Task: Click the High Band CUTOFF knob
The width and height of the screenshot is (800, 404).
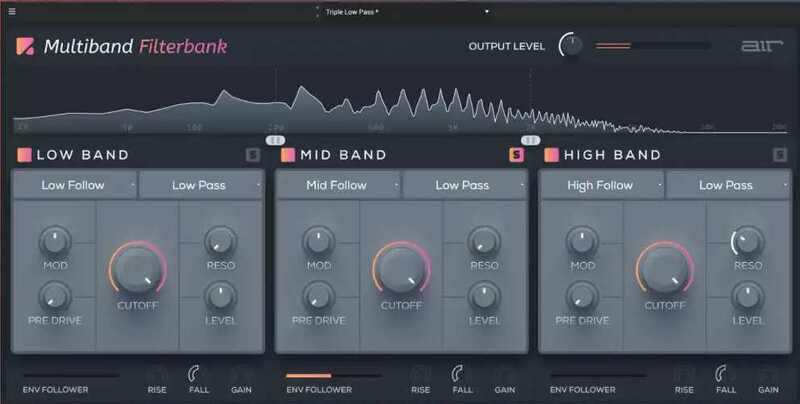Action: tap(665, 270)
